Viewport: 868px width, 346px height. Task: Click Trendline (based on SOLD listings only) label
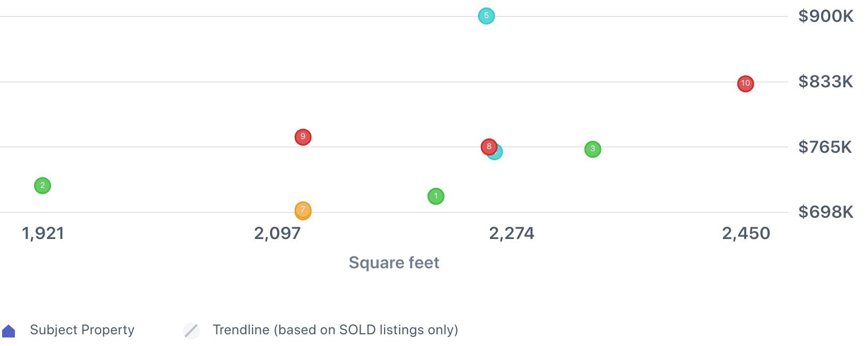coord(335,330)
